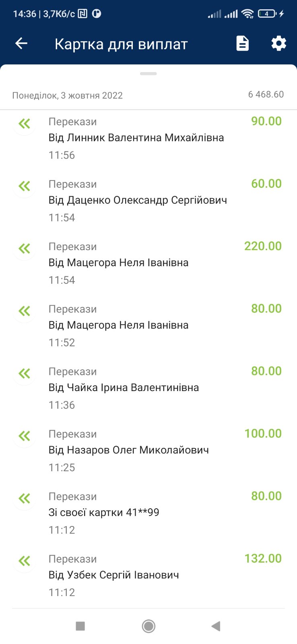Tap transfer icon beside Узбек Сергій Іванович
297x644 pixels.
coord(25,561)
